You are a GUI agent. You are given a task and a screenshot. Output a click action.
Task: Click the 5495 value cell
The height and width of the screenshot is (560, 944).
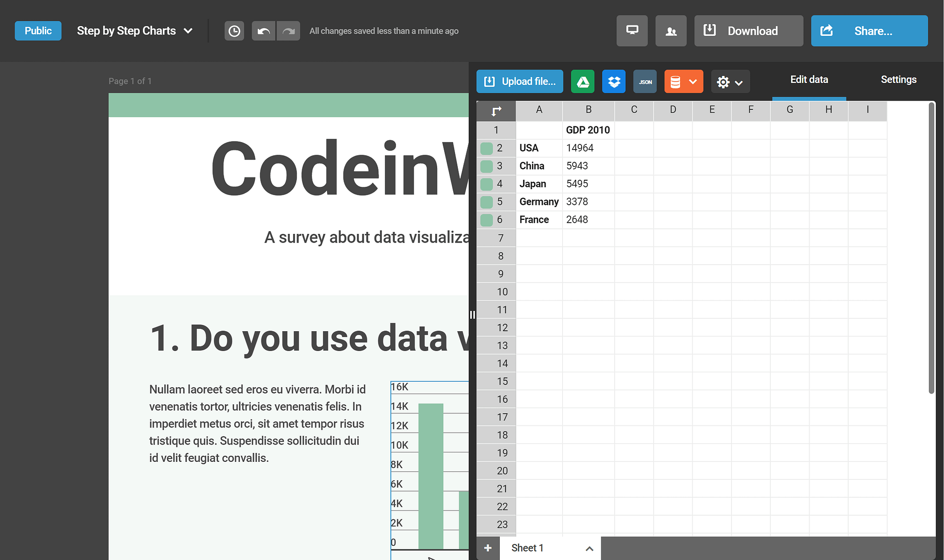[x=589, y=184]
